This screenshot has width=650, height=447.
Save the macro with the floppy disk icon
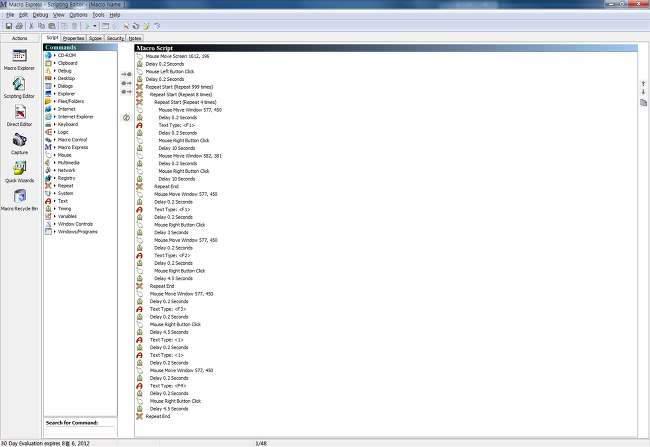click(x=9, y=26)
